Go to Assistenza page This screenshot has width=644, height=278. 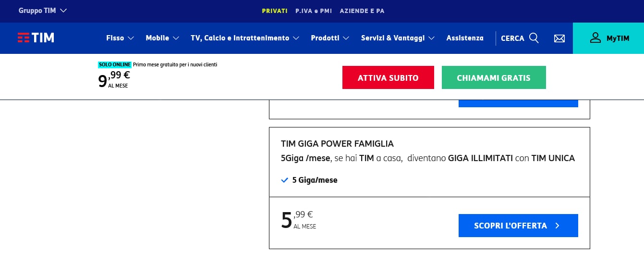465,38
